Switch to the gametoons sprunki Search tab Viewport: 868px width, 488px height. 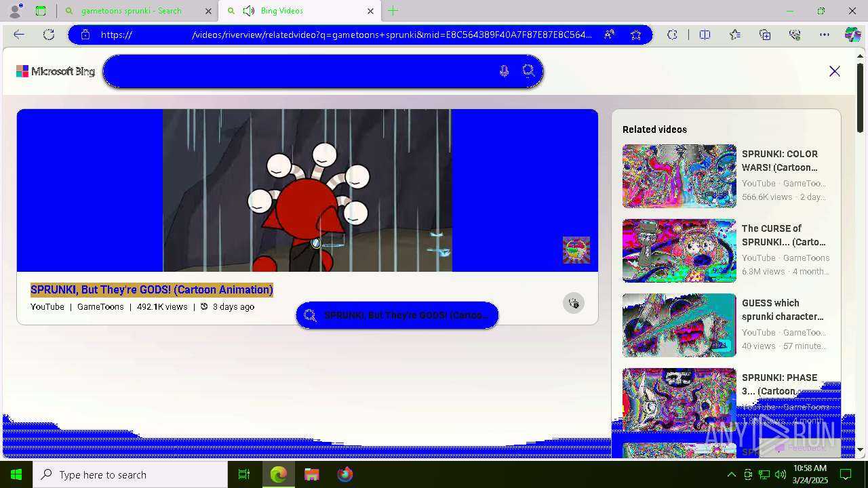click(x=131, y=11)
